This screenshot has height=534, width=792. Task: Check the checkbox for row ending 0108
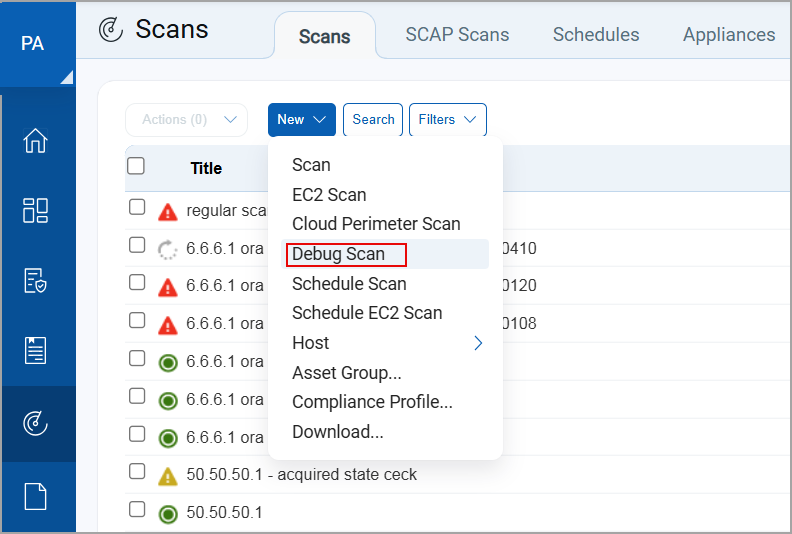click(137, 320)
